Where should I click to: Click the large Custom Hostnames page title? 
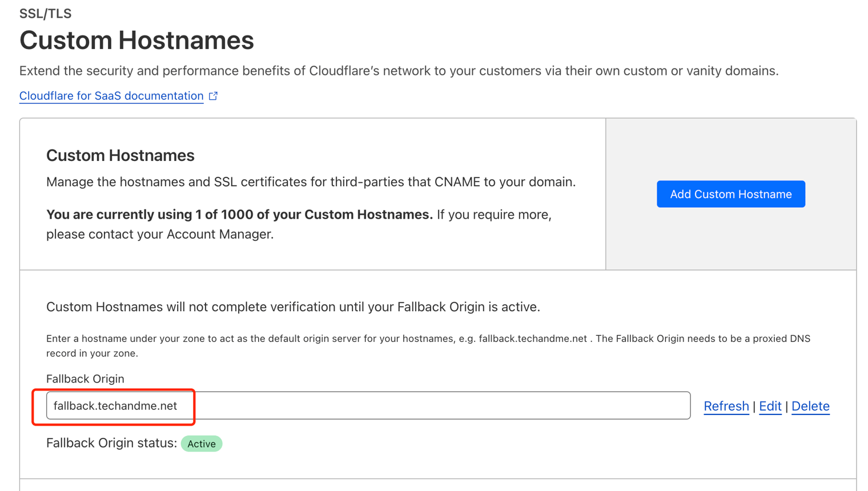coord(136,41)
